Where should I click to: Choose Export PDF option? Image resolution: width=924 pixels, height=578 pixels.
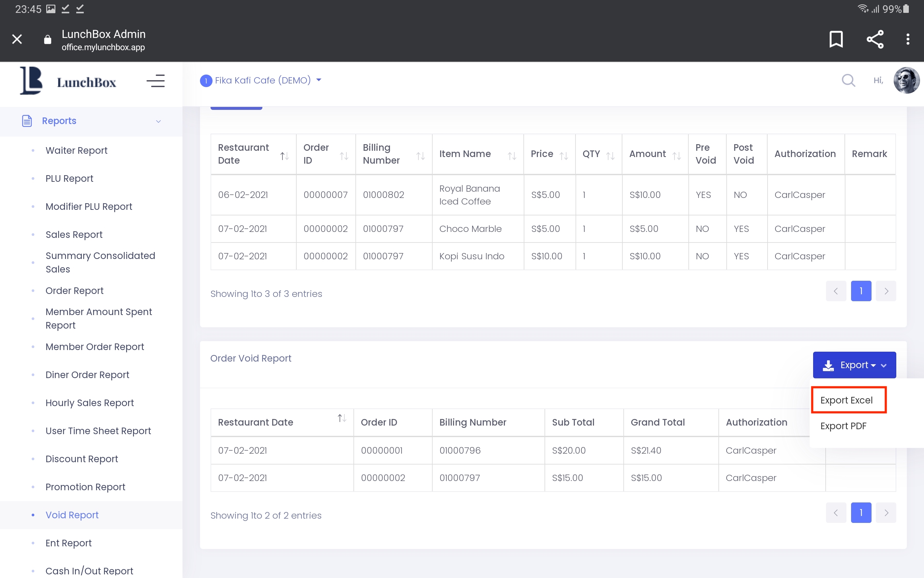pos(843,426)
